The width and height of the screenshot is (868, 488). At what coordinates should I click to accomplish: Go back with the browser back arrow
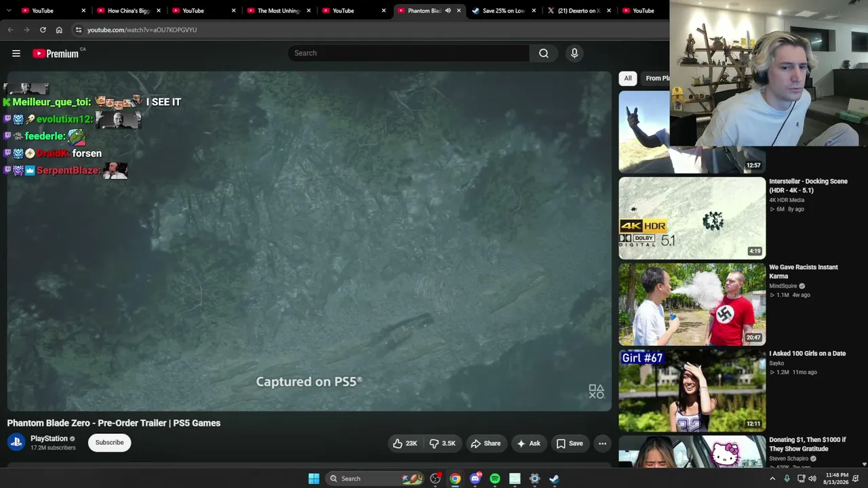[x=10, y=30]
